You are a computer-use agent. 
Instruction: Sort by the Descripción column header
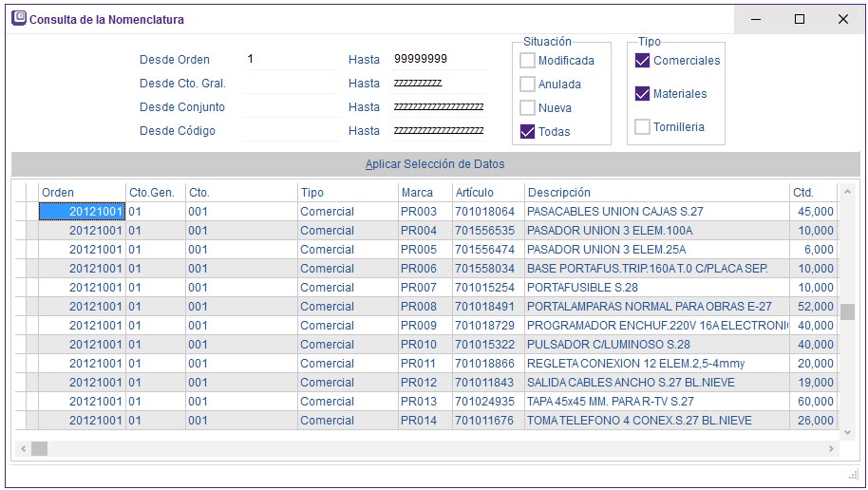(x=655, y=193)
